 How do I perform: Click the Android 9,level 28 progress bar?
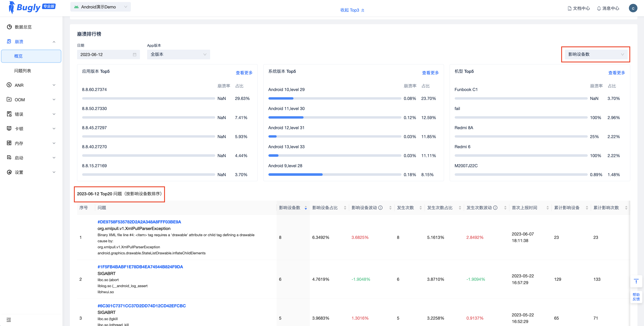pos(334,174)
